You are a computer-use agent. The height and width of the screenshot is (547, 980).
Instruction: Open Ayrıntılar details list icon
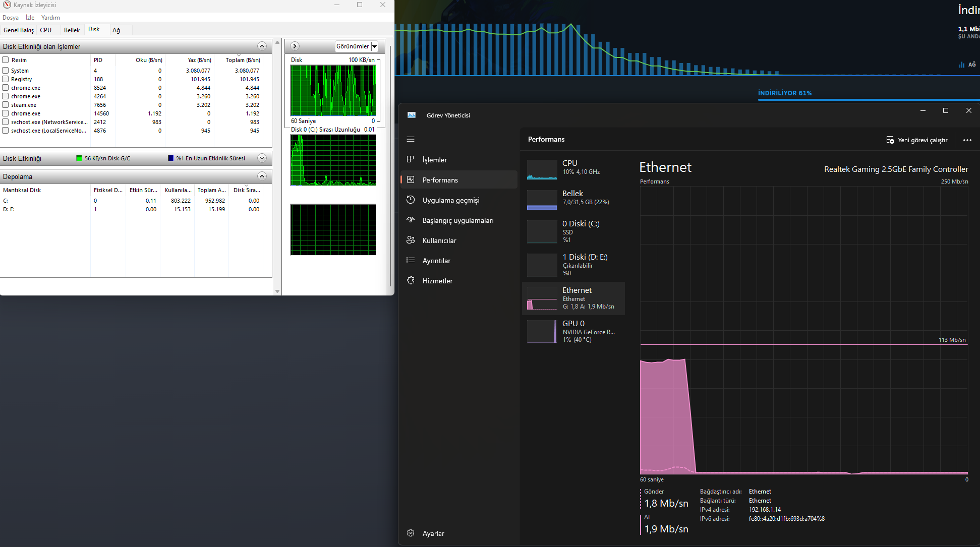[x=411, y=260]
